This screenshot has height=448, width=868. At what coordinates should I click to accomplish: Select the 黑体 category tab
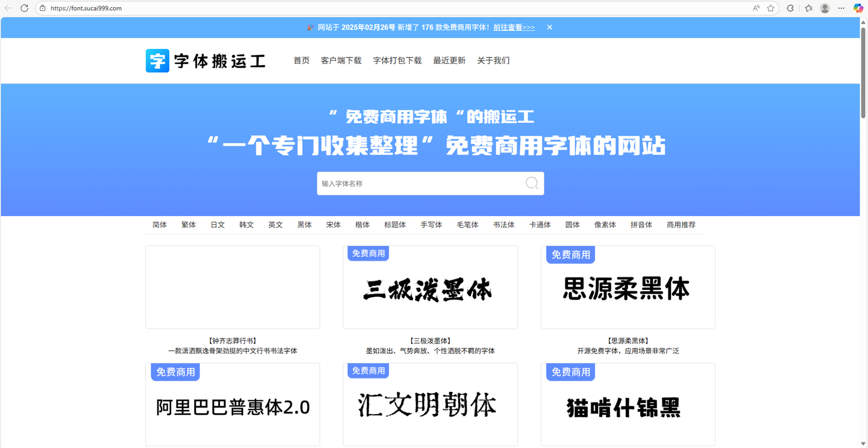click(x=304, y=225)
